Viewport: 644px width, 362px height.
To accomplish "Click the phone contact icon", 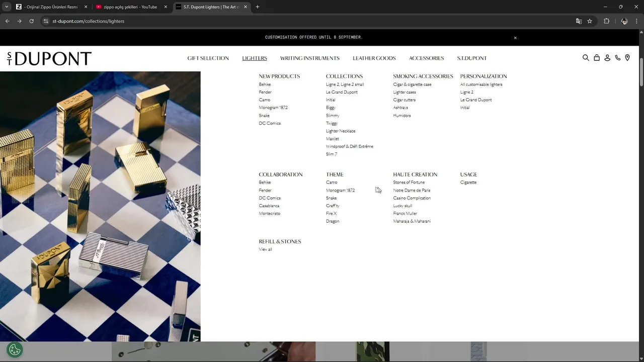I will 618,58.
